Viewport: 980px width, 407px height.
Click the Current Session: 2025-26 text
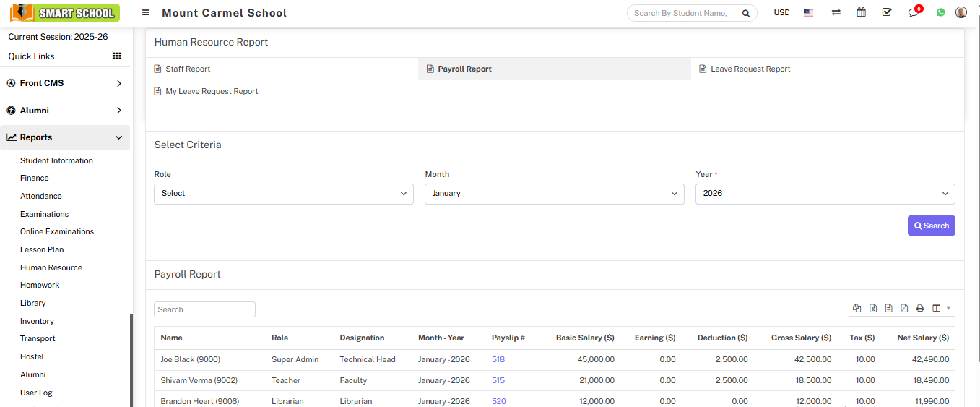coord(58,36)
